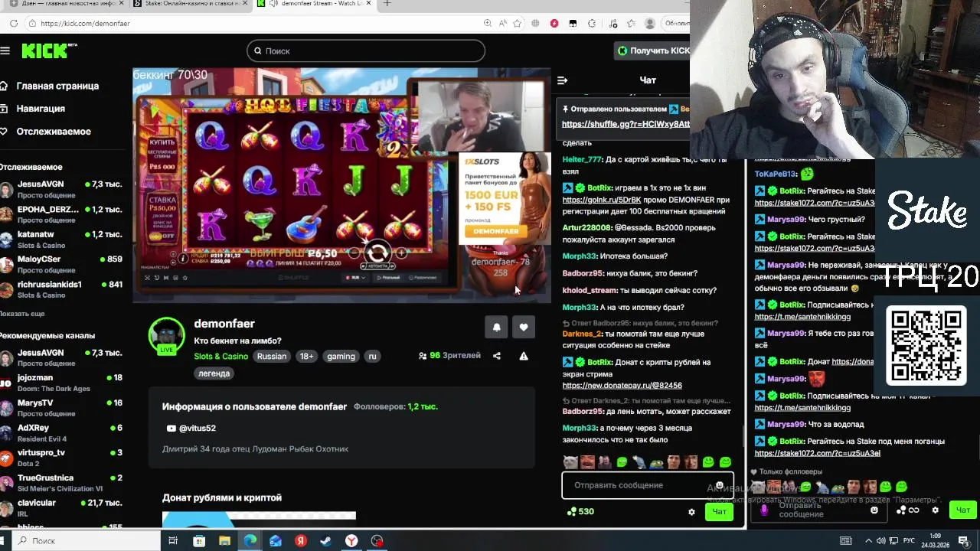Open the @vitus52 YouTube link

click(x=191, y=429)
